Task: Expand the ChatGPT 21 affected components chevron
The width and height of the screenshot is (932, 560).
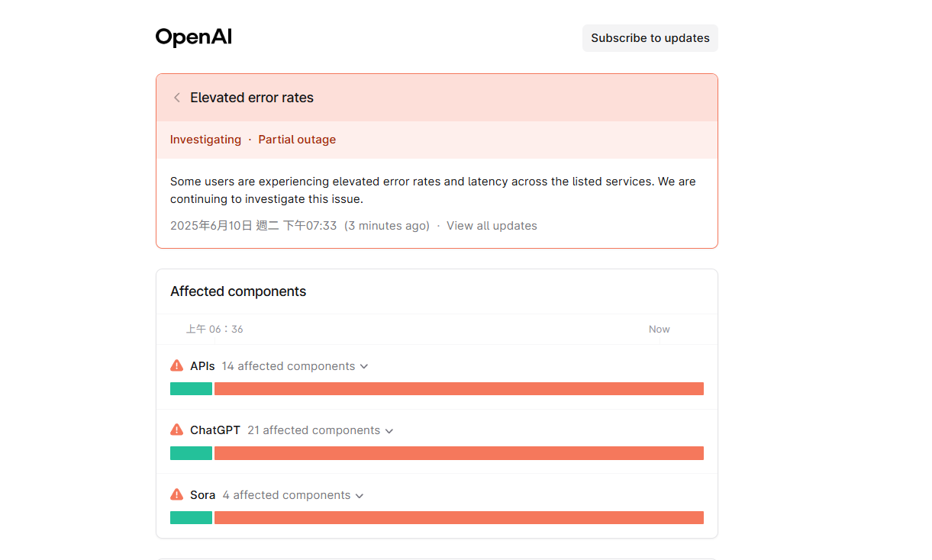Action: 389,431
